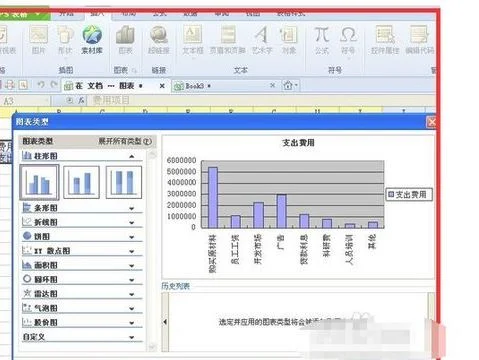Insert a 超链接 hyperlink
479x360 pixels.
click(159, 40)
